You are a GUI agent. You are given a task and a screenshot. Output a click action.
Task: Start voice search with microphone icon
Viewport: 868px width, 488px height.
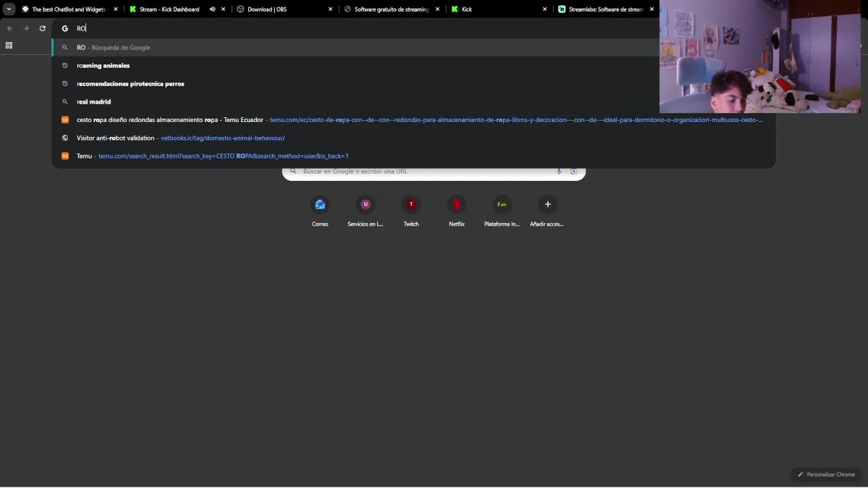[559, 171]
